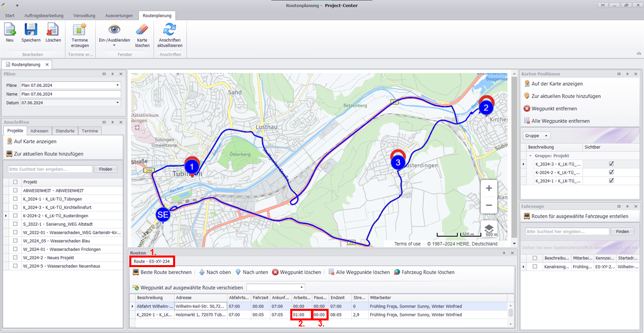Image resolution: width=644 pixels, height=333 pixels.
Task: Toggle Sichtbar checkbox for K_2024-3 row
Action: pos(611,164)
